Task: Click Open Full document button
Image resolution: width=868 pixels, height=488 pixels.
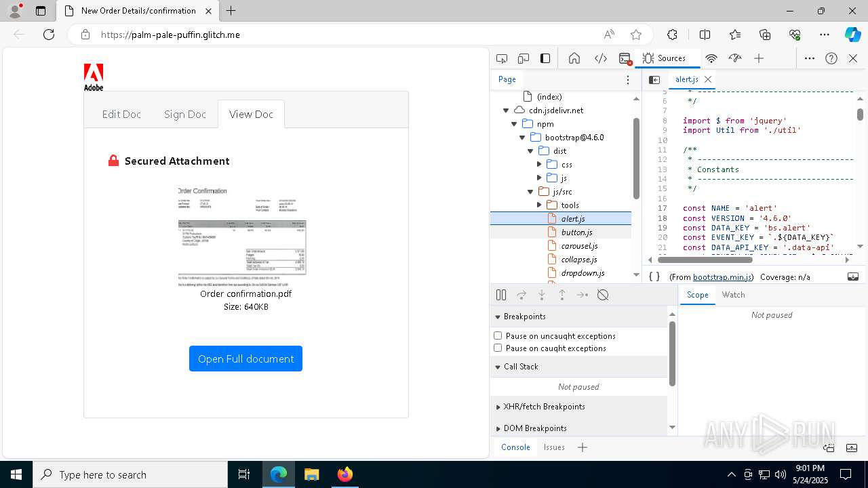Action: tap(245, 359)
